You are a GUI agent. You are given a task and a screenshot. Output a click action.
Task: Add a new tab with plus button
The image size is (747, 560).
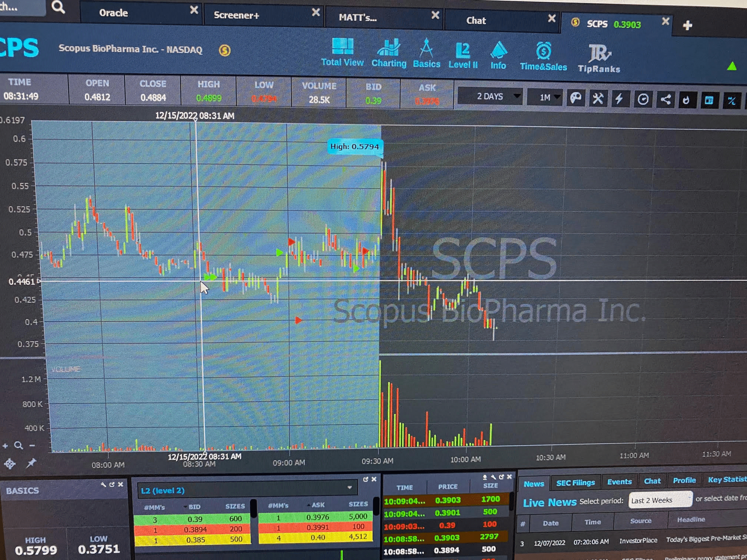click(687, 25)
